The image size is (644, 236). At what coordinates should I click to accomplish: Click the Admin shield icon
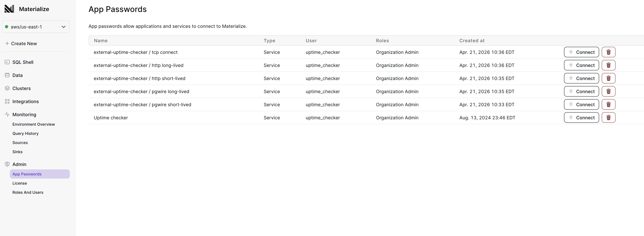pyautogui.click(x=7, y=164)
